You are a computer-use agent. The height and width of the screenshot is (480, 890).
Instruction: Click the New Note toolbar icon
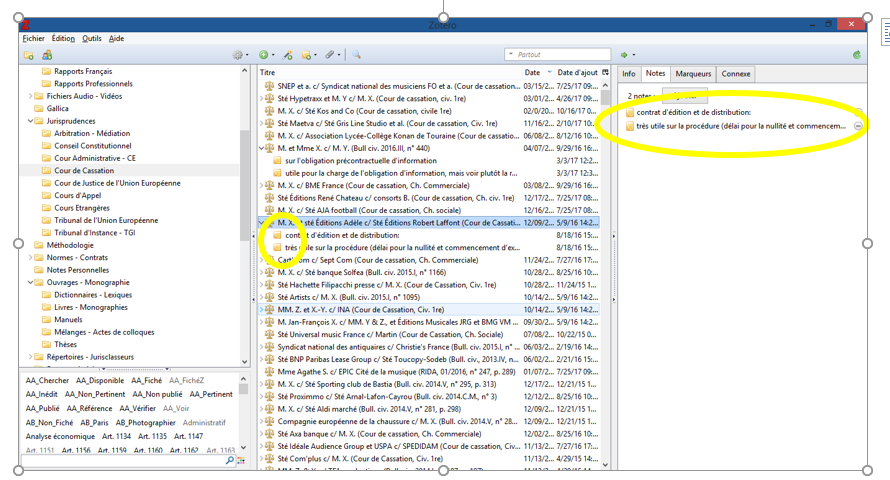pyautogui.click(x=307, y=55)
